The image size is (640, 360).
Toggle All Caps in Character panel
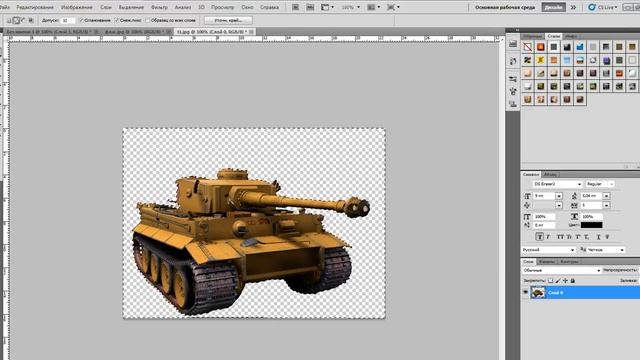click(x=560, y=237)
